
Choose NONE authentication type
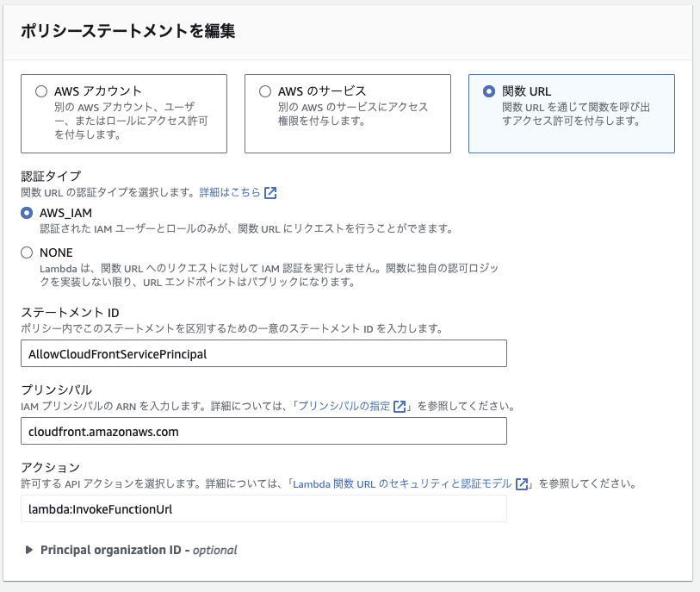pyautogui.click(x=27, y=252)
